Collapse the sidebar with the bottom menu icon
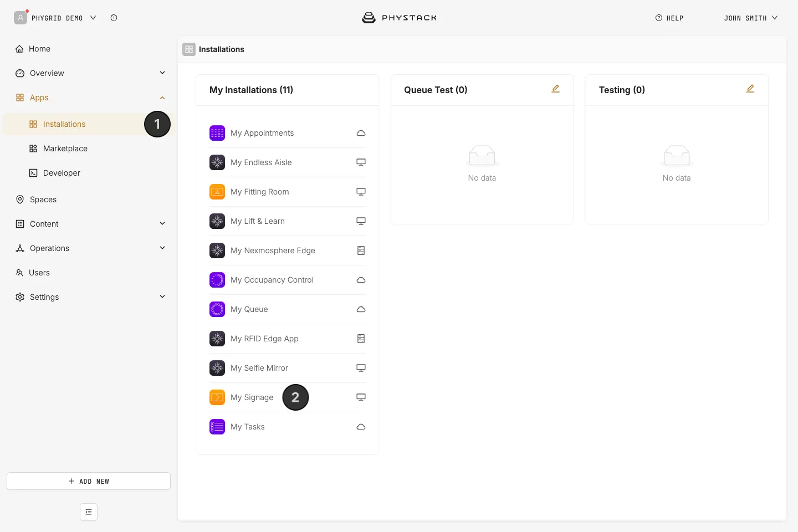 89,512
